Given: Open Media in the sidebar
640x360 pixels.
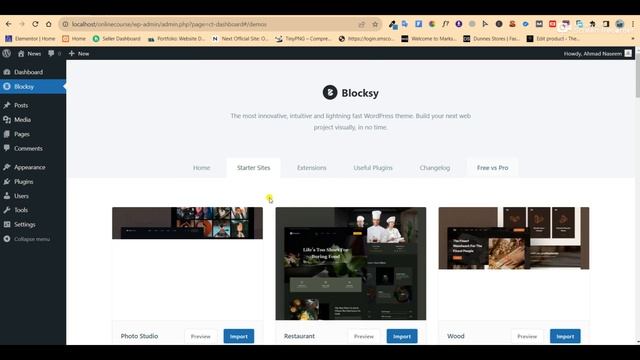Looking at the screenshot, I should click(33, 120).
